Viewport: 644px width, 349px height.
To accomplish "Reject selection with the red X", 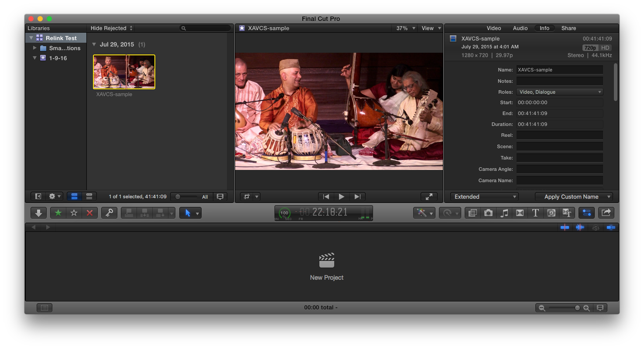I will (89, 213).
